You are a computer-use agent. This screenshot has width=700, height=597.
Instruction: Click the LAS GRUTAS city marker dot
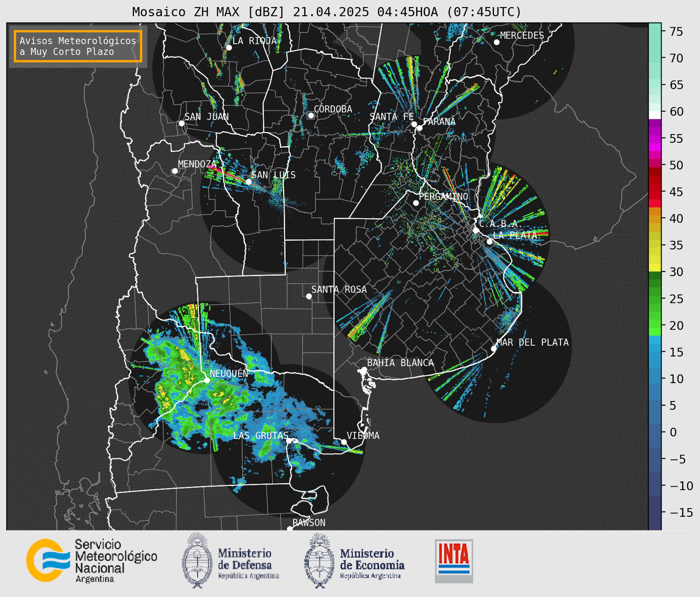pos(289,441)
